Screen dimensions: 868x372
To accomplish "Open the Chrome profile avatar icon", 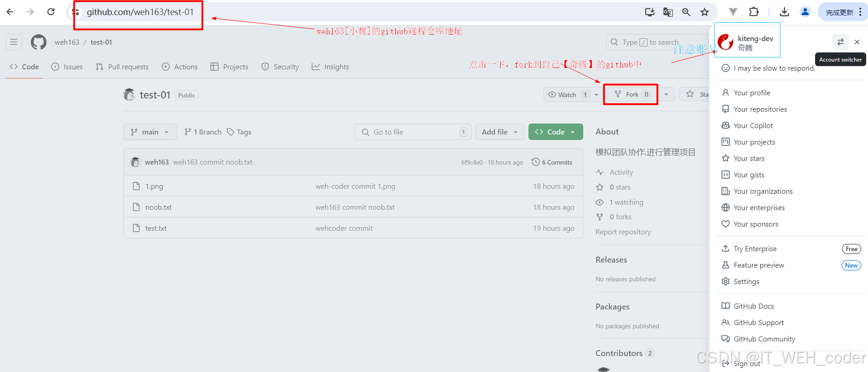I will (x=805, y=12).
